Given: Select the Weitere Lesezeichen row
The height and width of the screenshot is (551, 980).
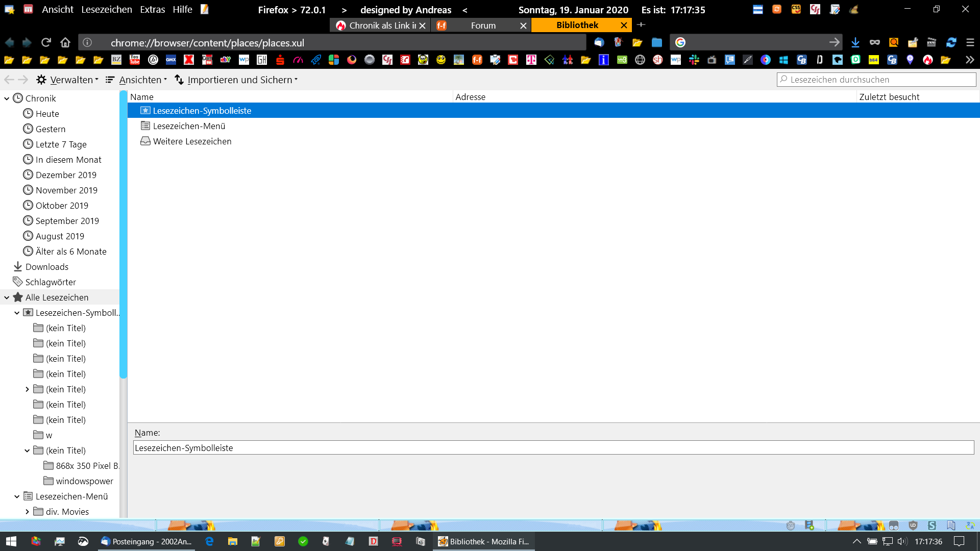Looking at the screenshot, I should coord(192,141).
